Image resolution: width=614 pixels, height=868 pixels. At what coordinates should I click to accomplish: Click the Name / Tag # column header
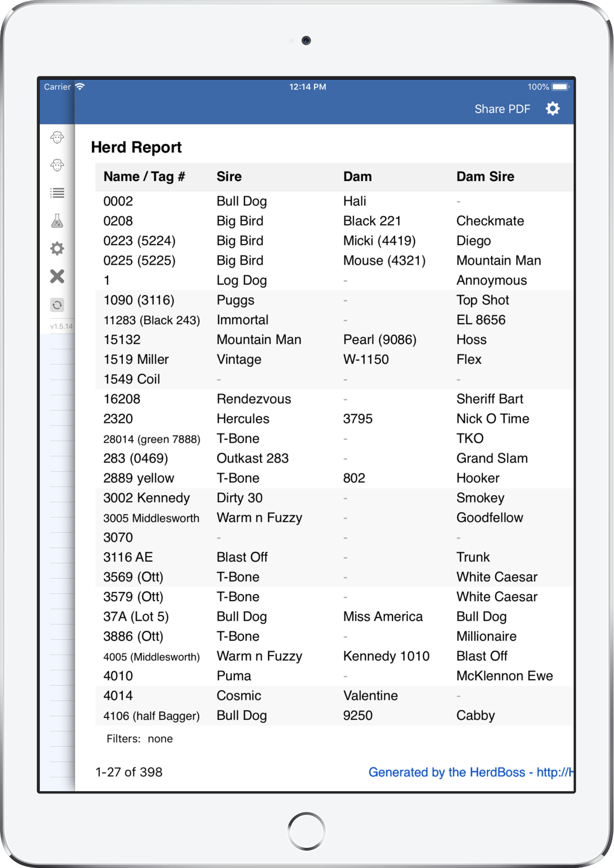click(x=144, y=177)
